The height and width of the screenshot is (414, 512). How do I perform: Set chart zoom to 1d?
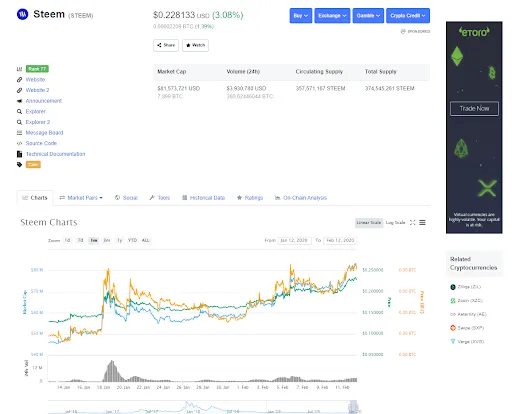click(67, 240)
